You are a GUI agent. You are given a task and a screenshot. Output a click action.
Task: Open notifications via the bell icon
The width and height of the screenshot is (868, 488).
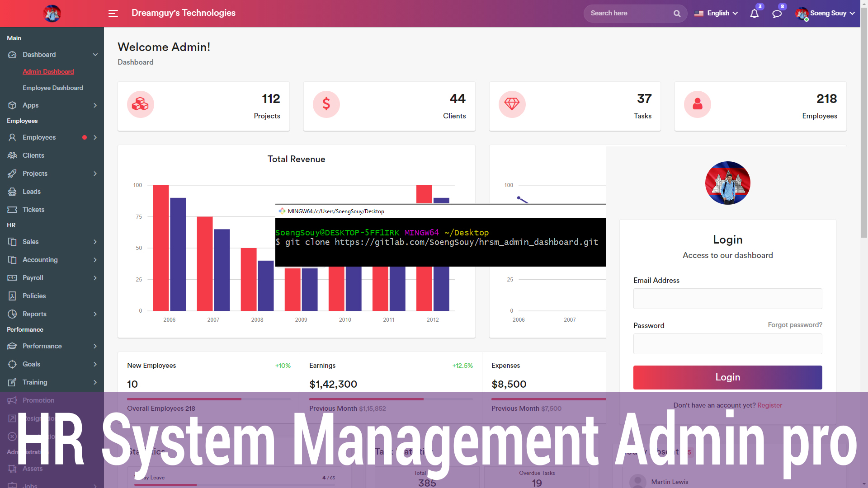754,14
